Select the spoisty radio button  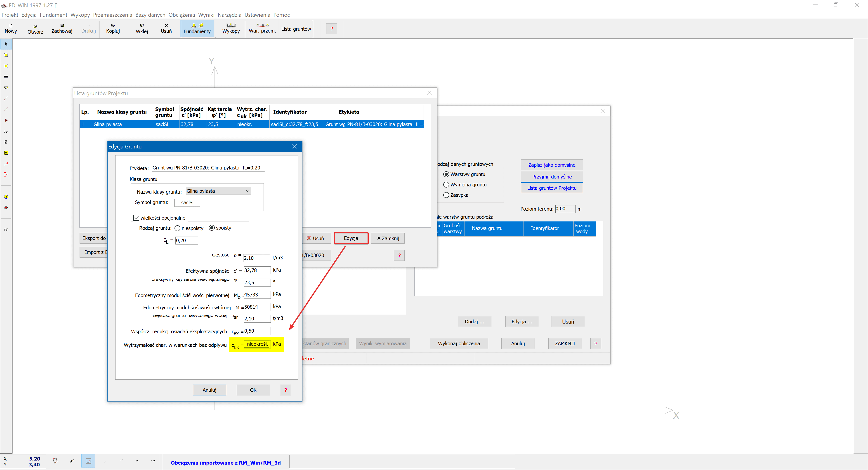coord(212,228)
